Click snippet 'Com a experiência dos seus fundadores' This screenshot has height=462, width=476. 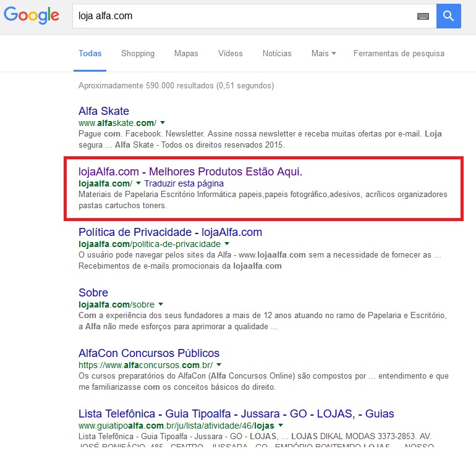(x=263, y=321)
